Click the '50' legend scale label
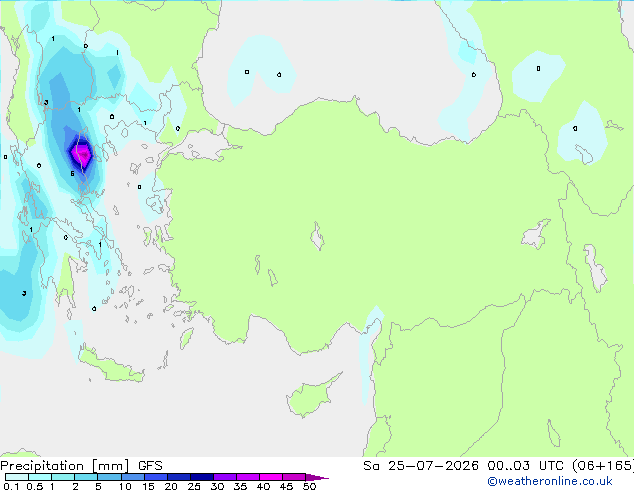 coord(309,486)
